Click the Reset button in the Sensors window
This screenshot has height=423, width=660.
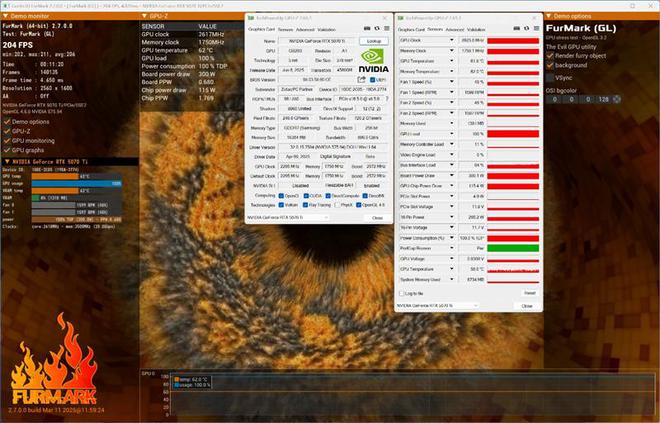click(530, 293)
